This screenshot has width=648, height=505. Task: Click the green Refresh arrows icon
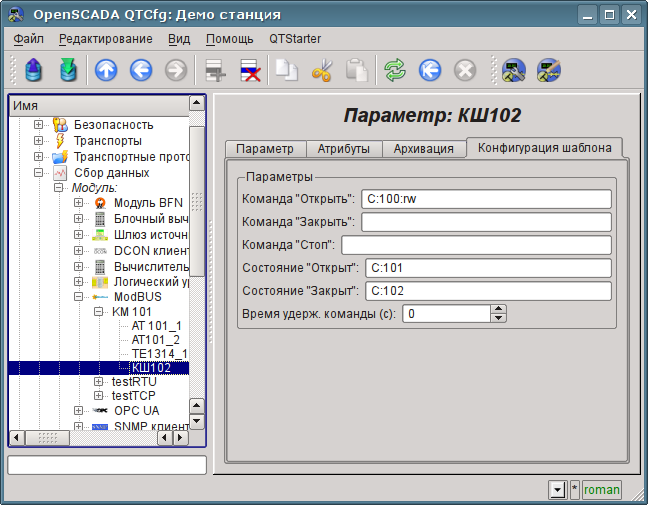pyautogui.click(x=395, y=70)
